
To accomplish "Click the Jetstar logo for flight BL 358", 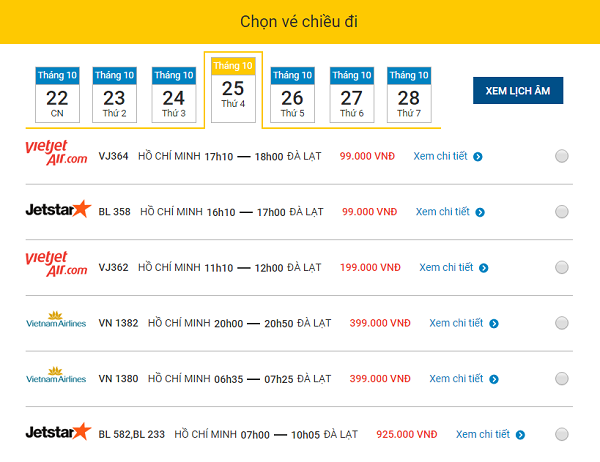I will [58, 211].
